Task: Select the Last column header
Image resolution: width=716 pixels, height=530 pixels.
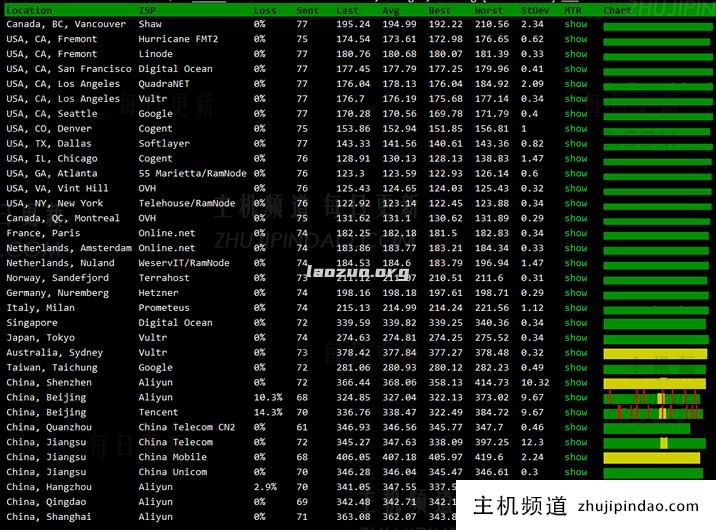Action: point(347,10)
